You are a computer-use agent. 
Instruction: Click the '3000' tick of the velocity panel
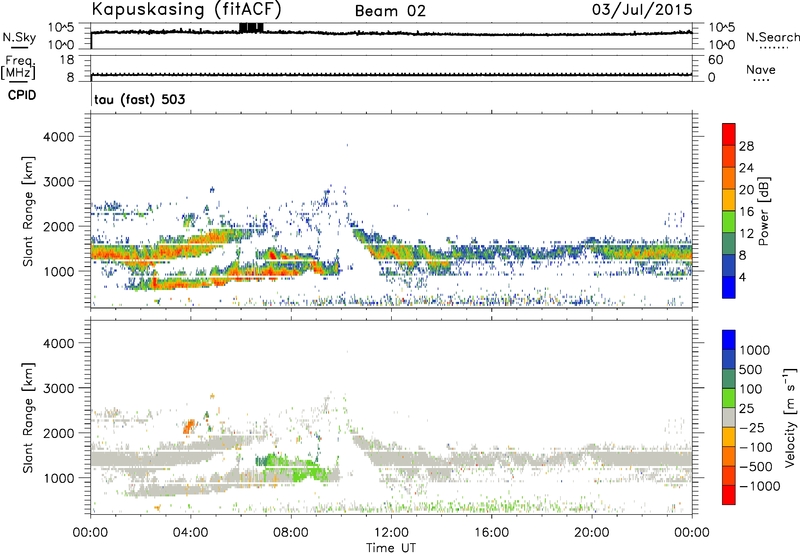click(x=58, y=388)
